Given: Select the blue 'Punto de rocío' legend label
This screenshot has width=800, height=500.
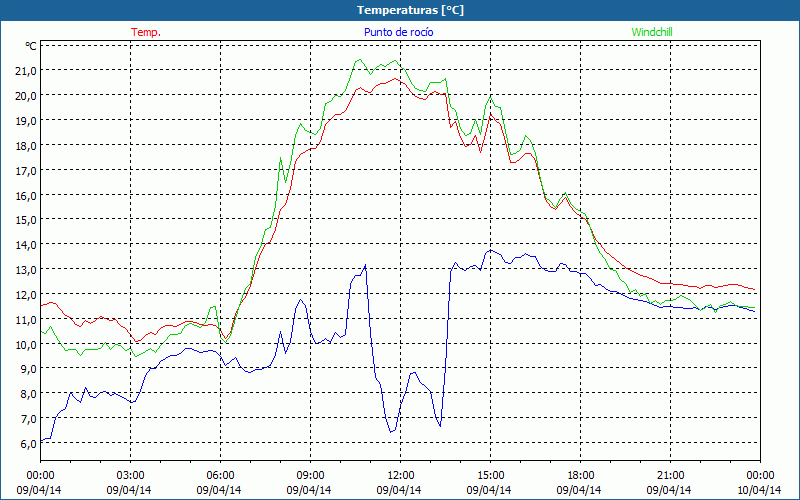Looking at the screenshot, I should [x=398, y=32].
